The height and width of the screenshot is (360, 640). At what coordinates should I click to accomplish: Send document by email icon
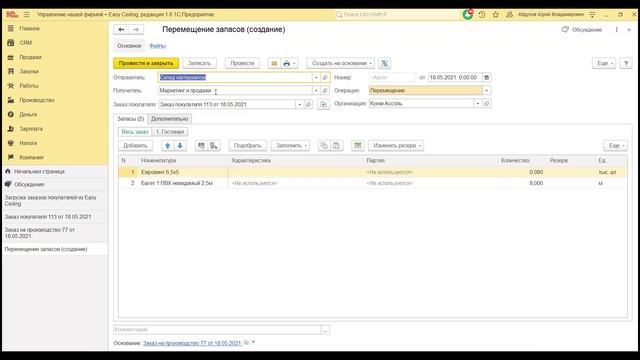(x=274, y=63)
